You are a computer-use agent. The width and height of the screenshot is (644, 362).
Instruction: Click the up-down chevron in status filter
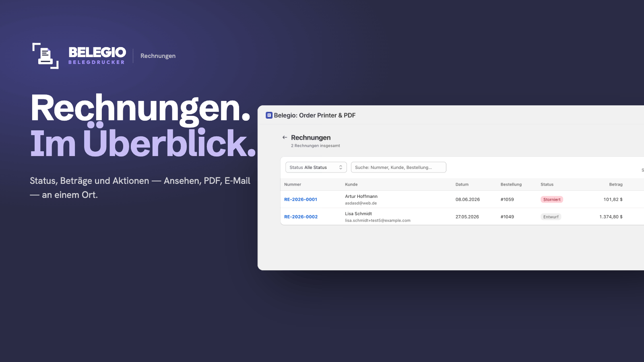341,167
